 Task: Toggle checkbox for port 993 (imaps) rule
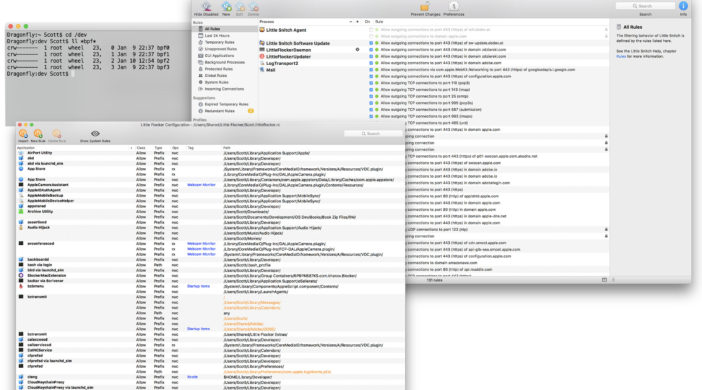click(x=371, y=116)
